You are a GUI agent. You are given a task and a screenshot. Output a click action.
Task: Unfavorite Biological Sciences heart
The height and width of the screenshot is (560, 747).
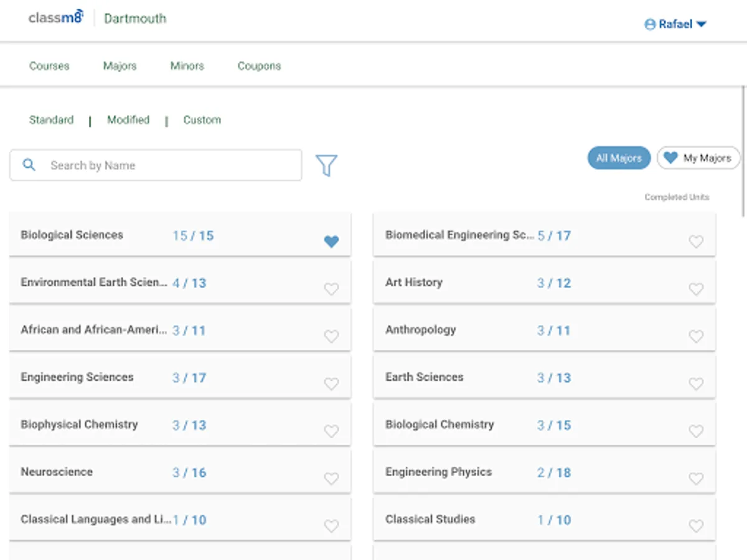pyautogui.click(x=331, y=241)
